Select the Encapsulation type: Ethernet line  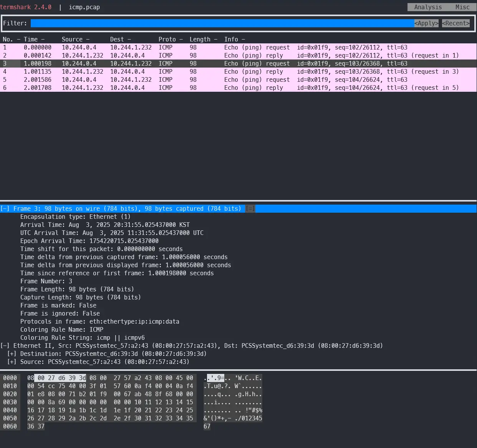tap(75, 217)
